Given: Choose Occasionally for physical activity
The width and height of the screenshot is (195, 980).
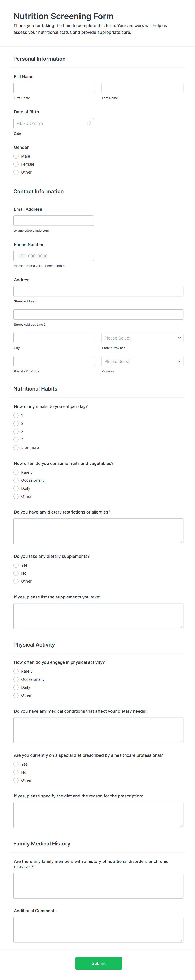Looking at the screenshot, I should (x=16, y=679).
